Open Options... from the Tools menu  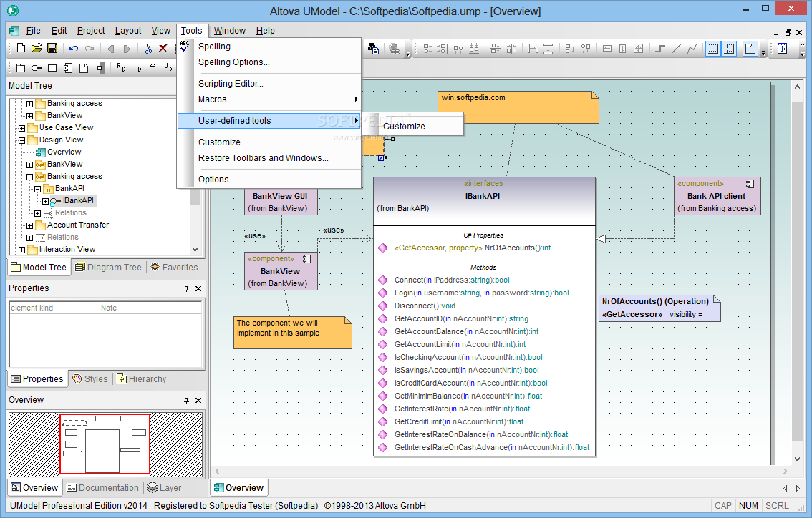[x=269, y=180]
